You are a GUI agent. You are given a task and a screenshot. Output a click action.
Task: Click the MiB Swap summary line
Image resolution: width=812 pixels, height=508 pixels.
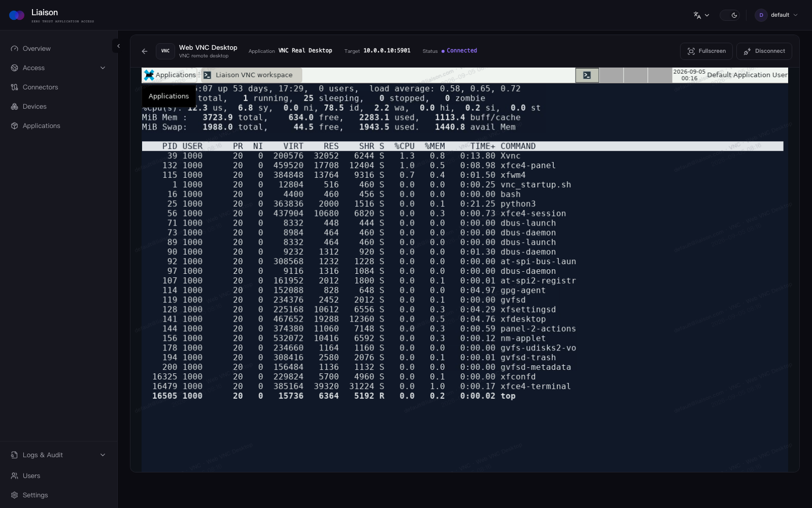(329, 128)
